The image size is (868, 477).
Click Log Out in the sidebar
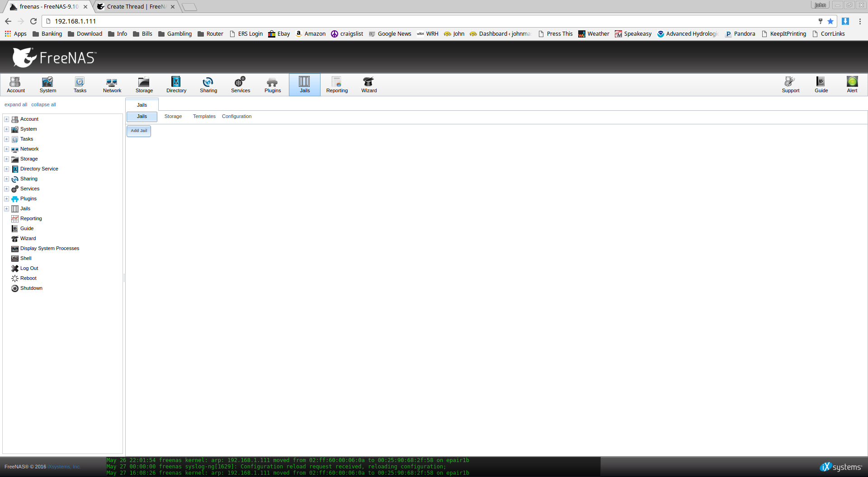click(x=29, y=269)
